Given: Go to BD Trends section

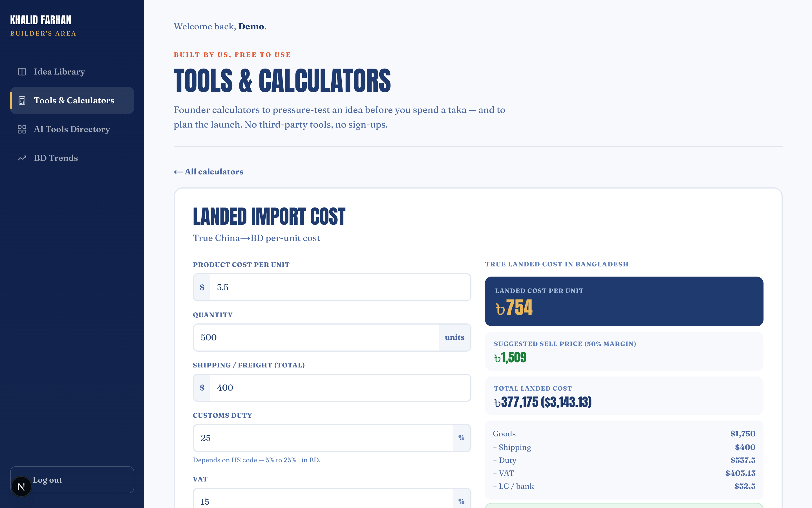Looking at the screenshot, I should (72, 158).
